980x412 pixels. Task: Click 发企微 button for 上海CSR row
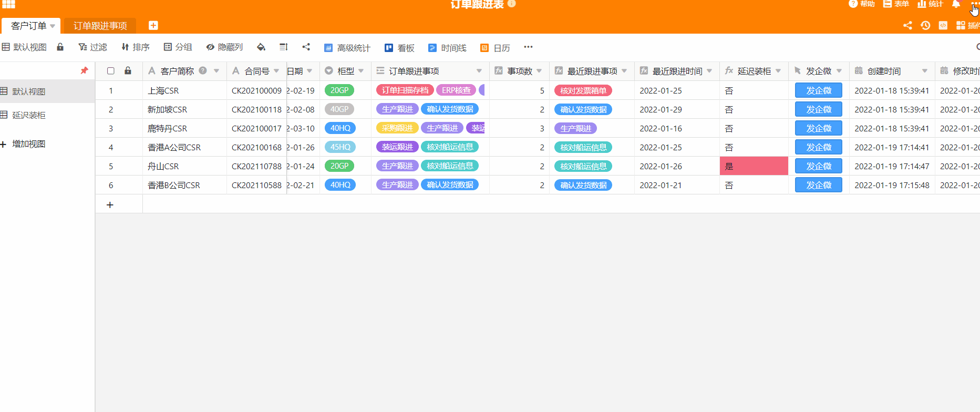[x=818, y=90]
